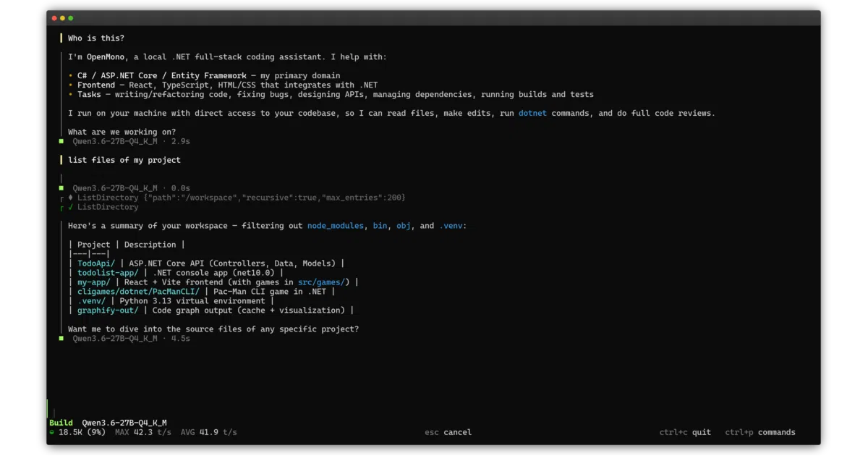Click the ListDirectory tool call with JSON arguments
The image size is (868, 456).
(242, 198)
